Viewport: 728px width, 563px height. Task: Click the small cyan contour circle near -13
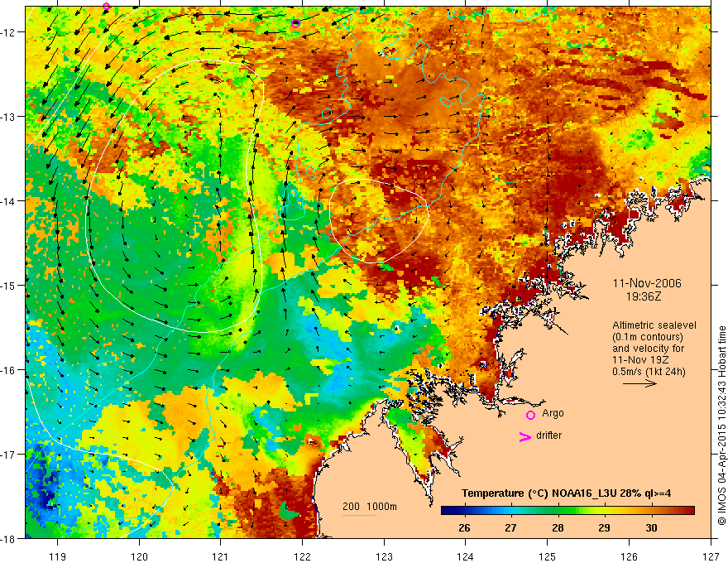click(327, 113)
